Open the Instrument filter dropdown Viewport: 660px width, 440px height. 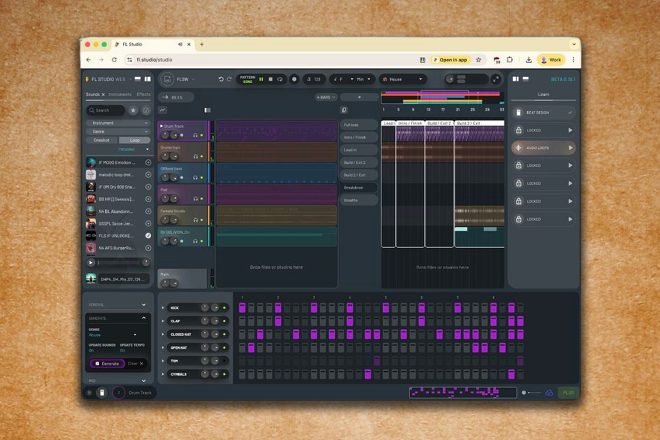(119, 122)
